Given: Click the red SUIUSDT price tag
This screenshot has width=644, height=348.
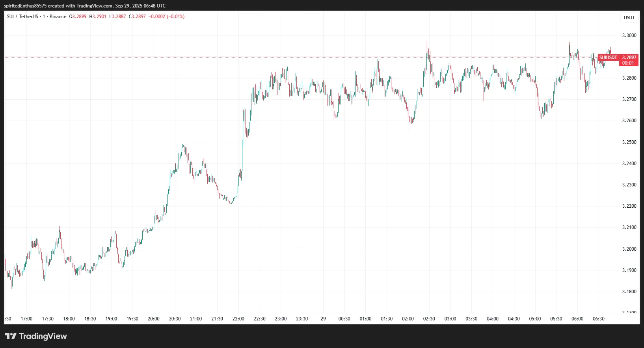Looking at the screenshot, I should click(608, 58).
